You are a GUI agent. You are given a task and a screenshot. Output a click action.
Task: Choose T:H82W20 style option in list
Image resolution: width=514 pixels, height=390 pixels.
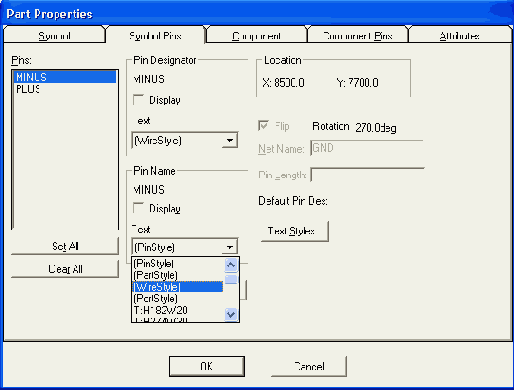(178, 310)
